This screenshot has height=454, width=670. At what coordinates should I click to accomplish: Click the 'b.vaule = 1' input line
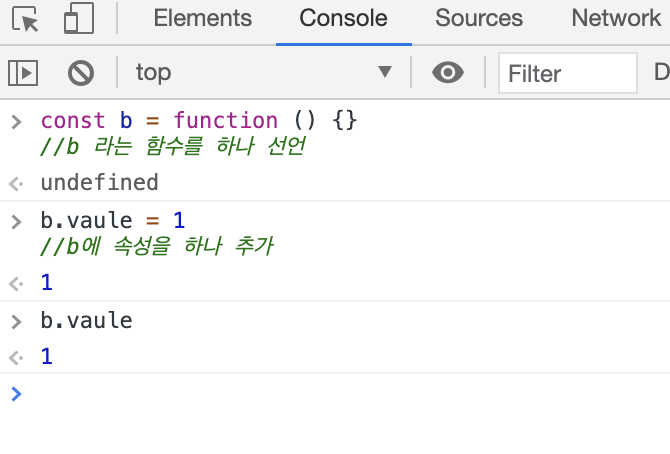click(112, 220)
